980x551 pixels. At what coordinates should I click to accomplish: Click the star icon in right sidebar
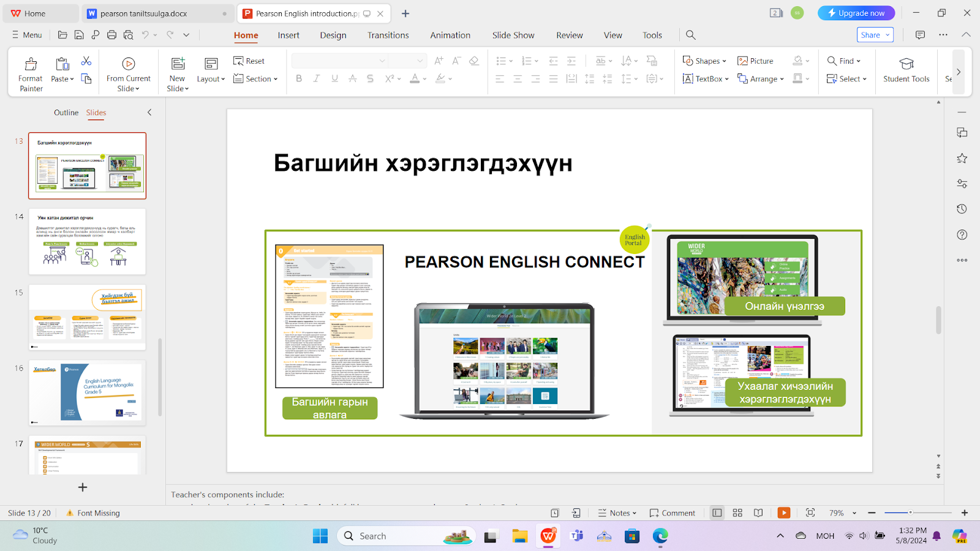tap(962, 158)
